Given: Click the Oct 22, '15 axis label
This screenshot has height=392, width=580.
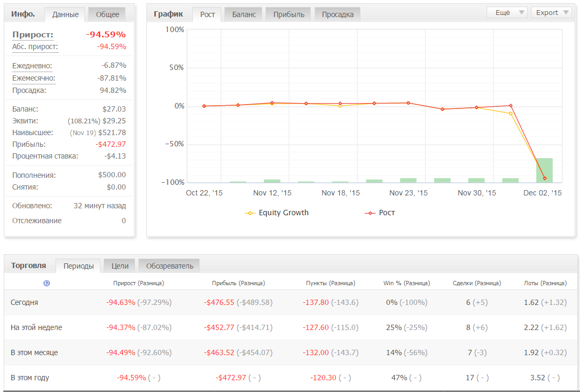Looking at the screenshot, I should (x=204, y=193).
